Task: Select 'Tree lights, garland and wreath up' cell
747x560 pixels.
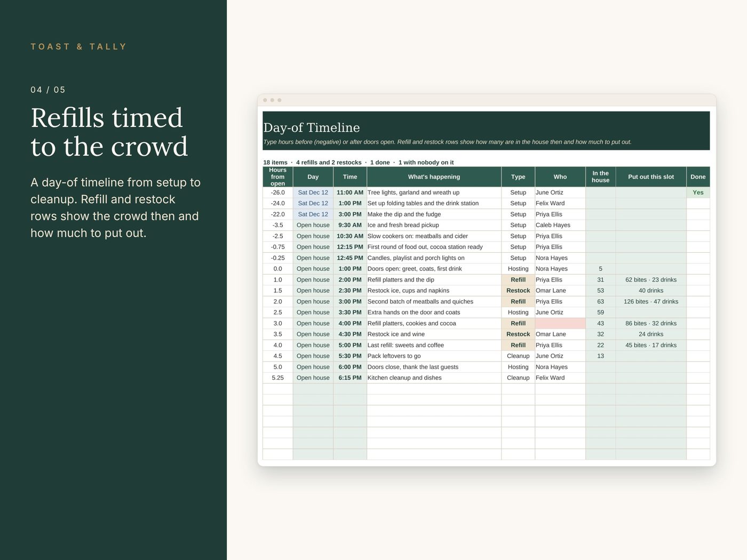Action: [x=434, y=193]
